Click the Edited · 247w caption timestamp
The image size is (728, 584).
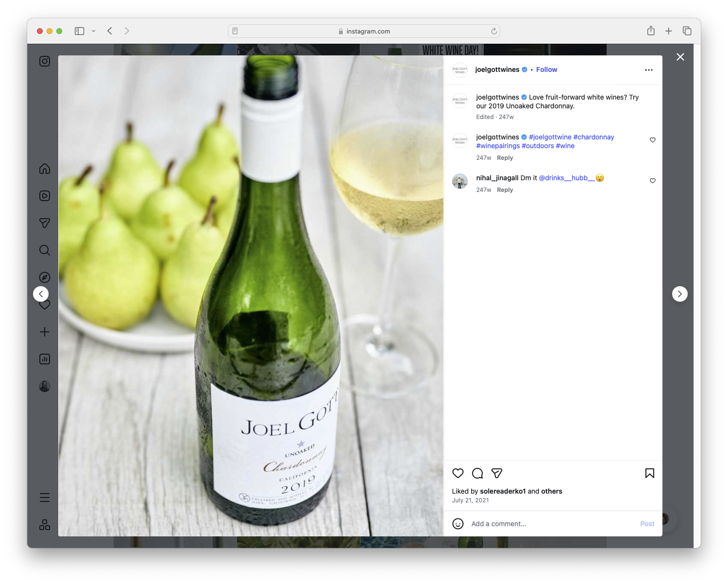click(495, 117)
